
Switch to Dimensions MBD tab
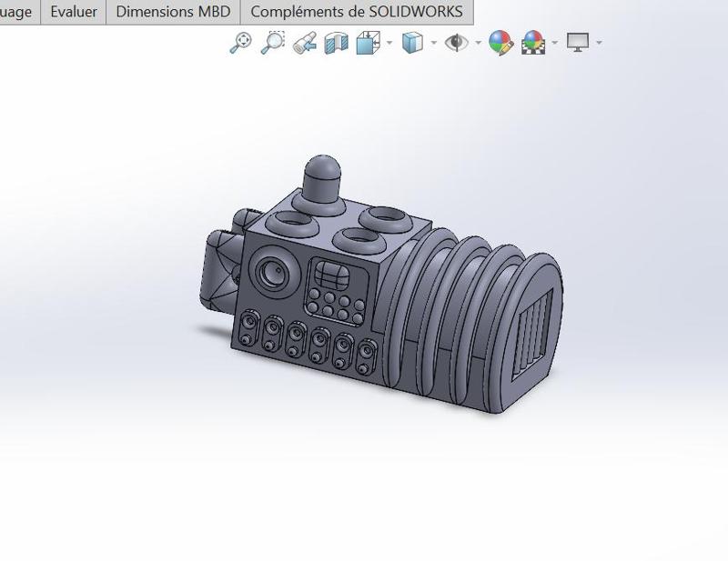(x=173, y=12)
